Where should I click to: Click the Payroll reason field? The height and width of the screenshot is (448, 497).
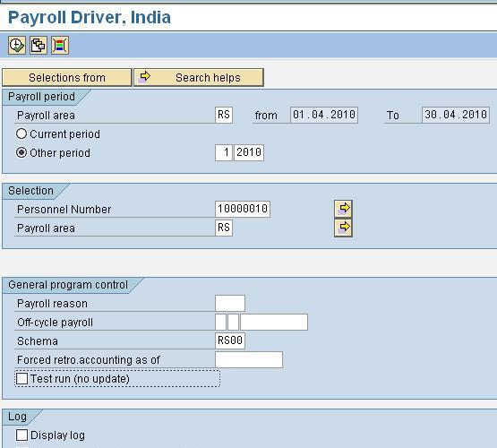230,303
